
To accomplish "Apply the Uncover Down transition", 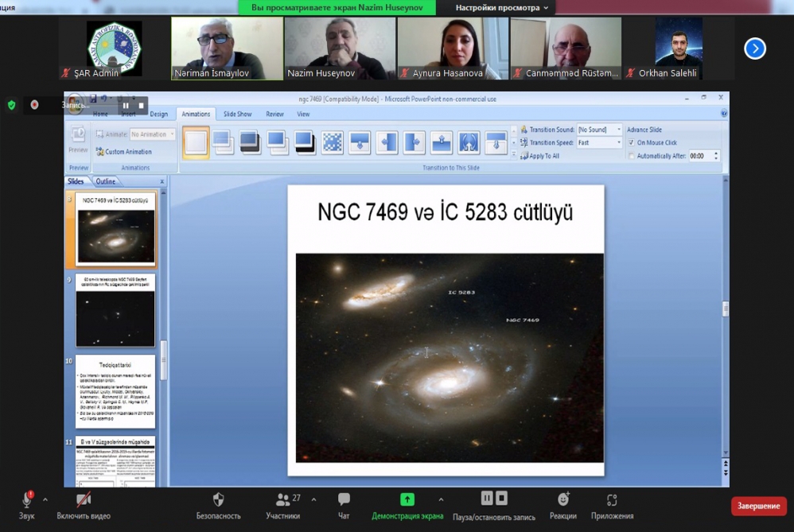I will [496, 142].
